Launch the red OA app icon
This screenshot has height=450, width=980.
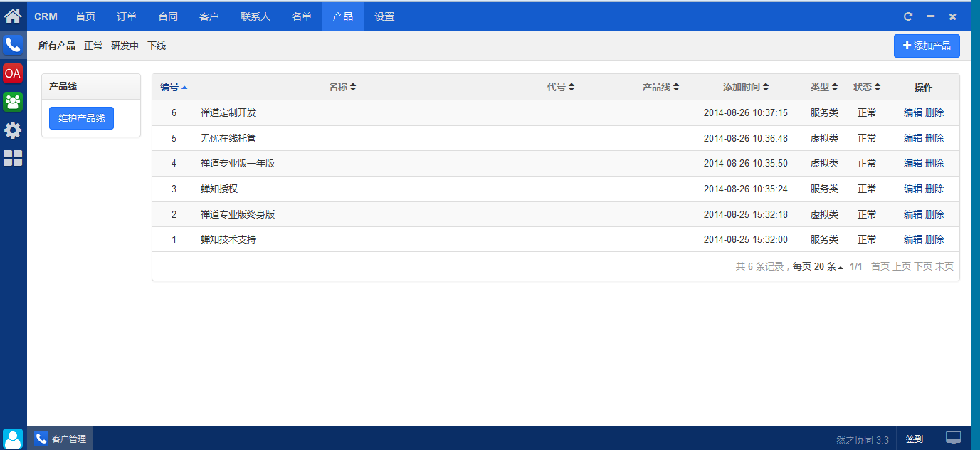click(x=13, y=73)
